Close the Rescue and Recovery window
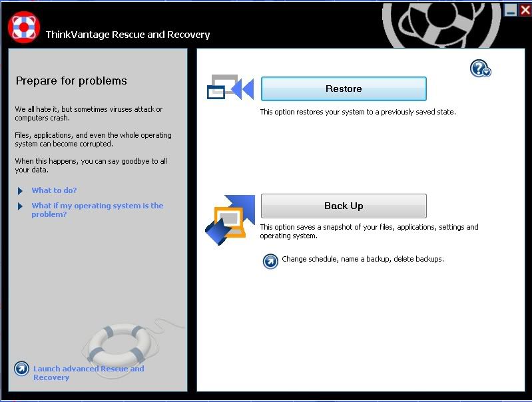 click(525, 10)
